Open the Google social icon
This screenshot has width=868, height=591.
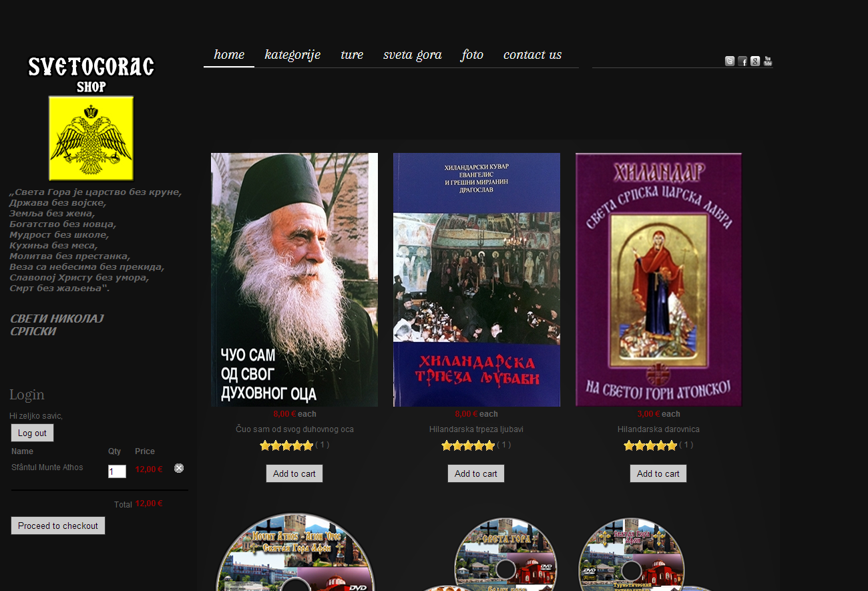755,61
